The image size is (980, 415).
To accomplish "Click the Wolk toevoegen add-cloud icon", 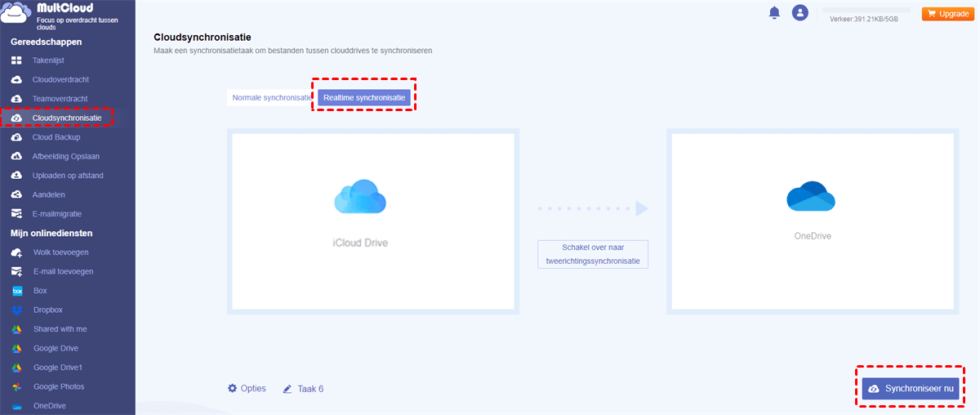I will (x=16, y=252).
